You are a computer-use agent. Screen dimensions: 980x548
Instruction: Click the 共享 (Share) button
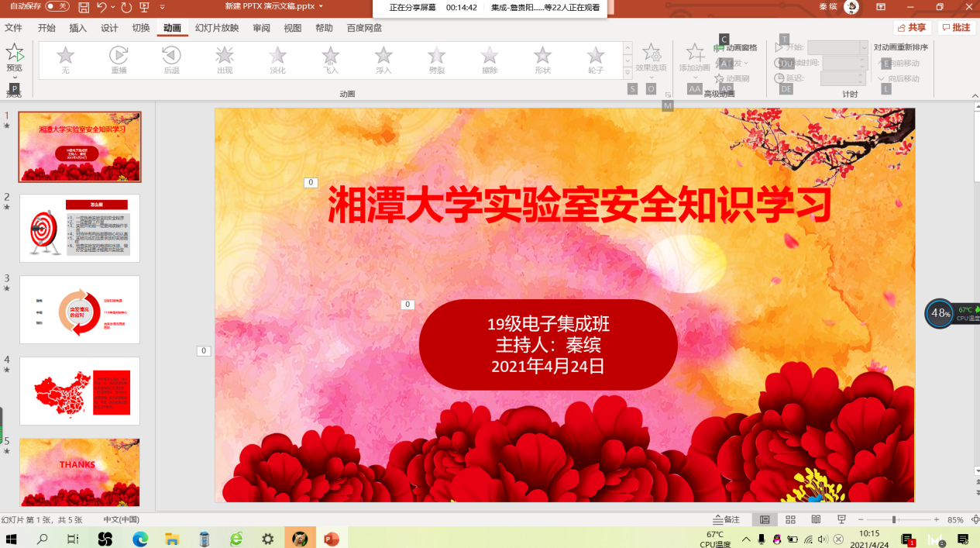[913, 27]
